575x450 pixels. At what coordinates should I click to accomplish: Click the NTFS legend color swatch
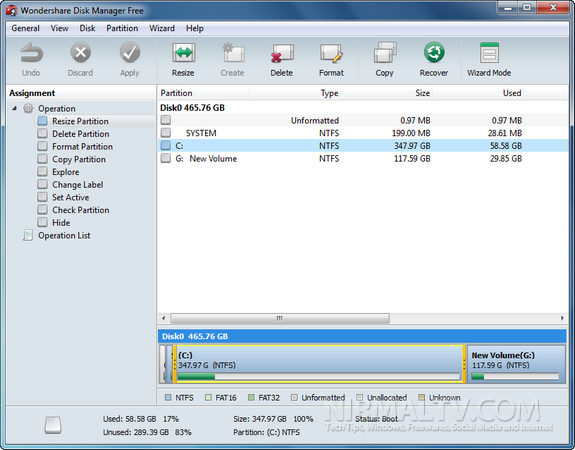[x=168, y=397]
